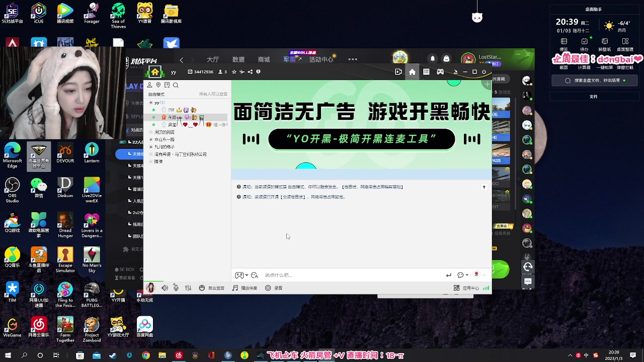Open the gamepad emoji dropdown in chat bar
644x362 pixels.
[242, 275]
